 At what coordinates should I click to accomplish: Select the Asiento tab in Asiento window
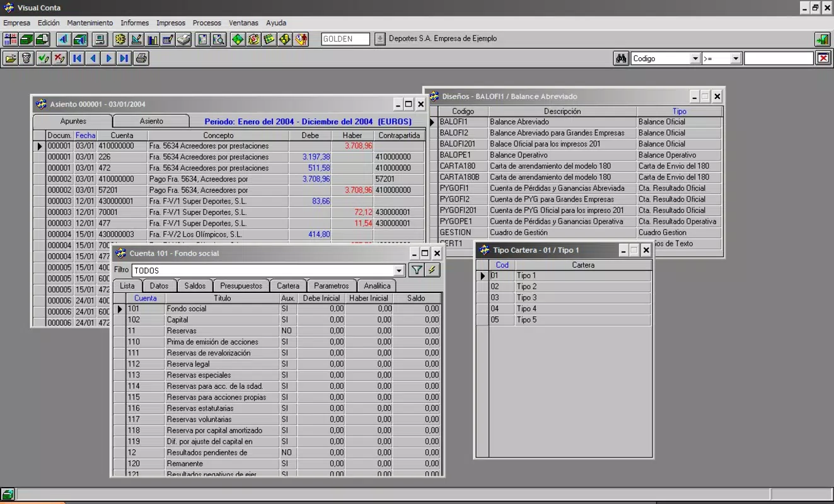pos(151,121)
